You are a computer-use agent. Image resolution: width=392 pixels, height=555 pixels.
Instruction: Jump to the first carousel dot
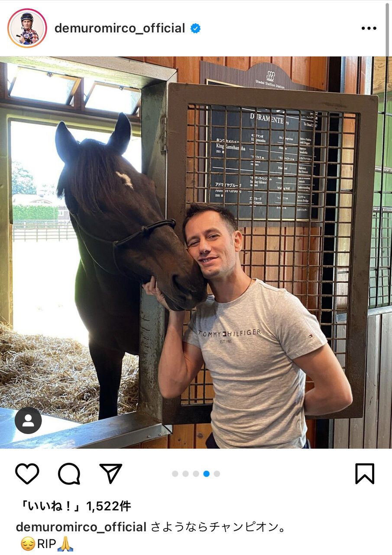(x=175, y=473)
